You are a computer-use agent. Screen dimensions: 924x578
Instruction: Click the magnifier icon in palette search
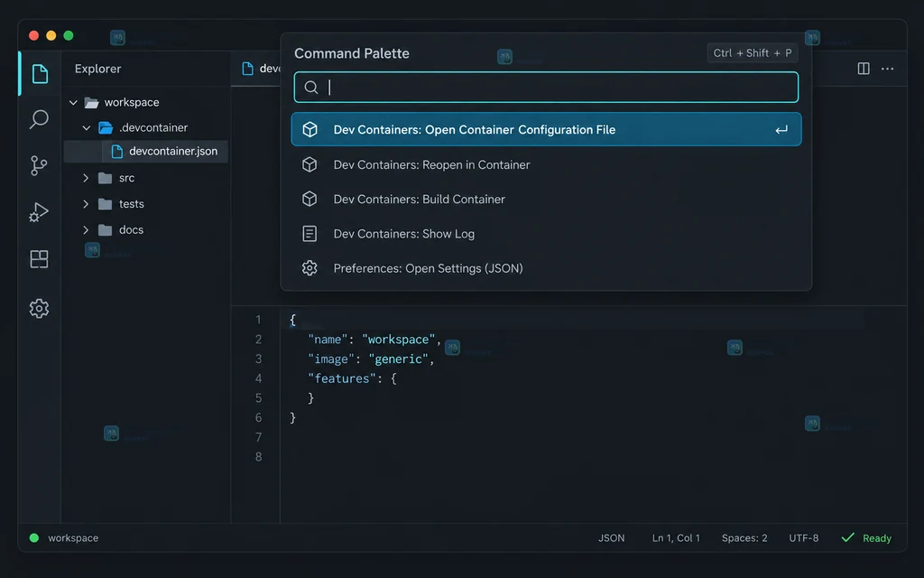point(311,88)
